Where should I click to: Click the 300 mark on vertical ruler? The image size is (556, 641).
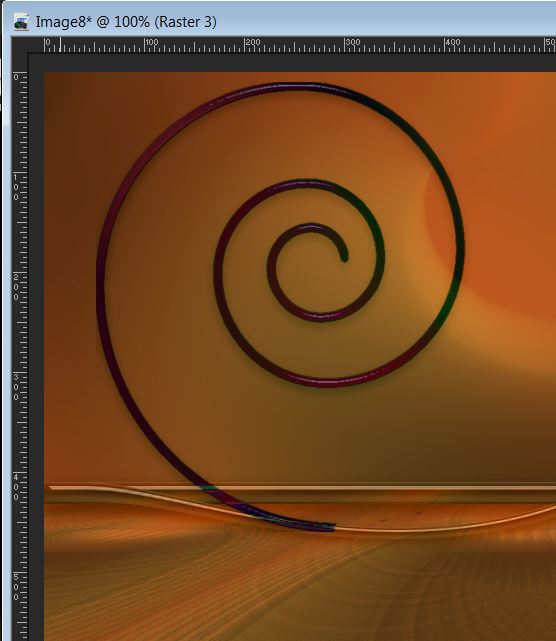click(16, 387)
